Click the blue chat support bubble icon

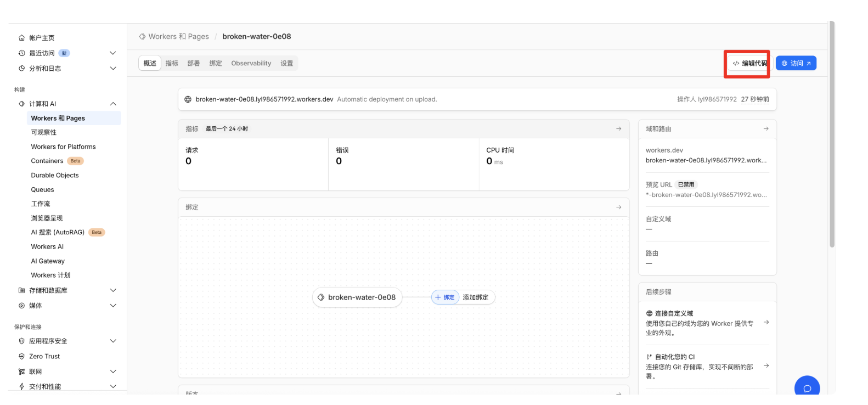pos(807,387)
